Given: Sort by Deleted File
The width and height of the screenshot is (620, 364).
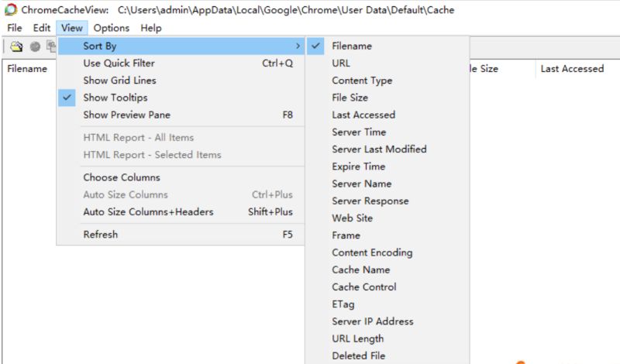Looking at the screenshot, I should click(387, 355).
